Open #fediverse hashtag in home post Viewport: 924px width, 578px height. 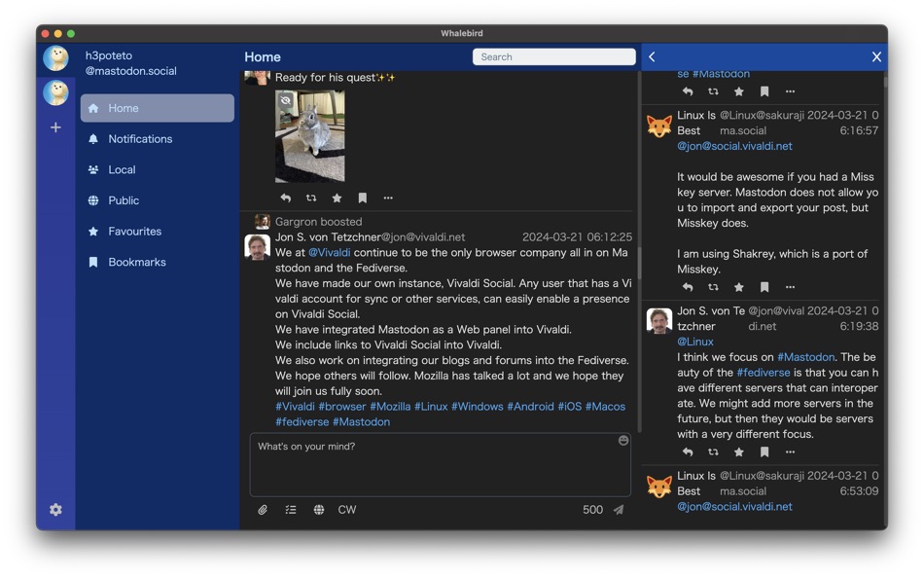[302, 421]
